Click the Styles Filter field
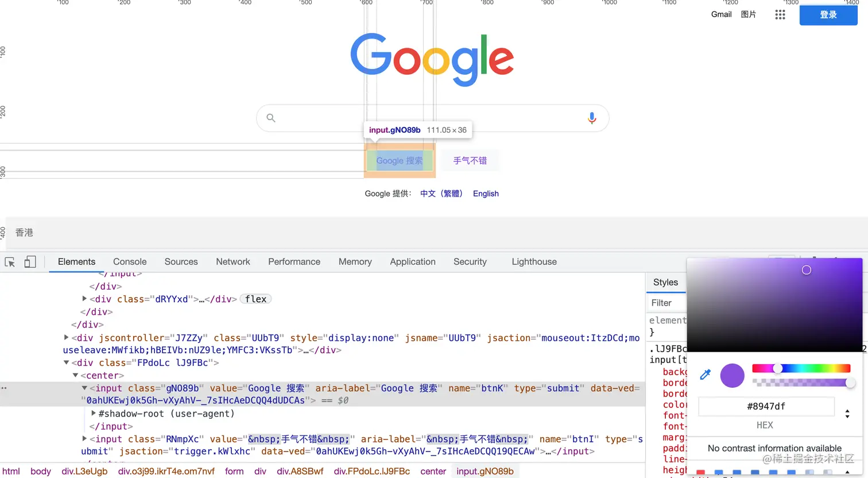This screenshot has height=478, width=868. 666,303
